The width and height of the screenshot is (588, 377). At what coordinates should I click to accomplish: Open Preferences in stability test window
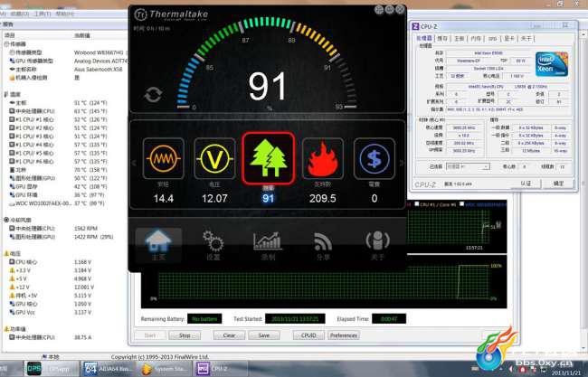pyautogui.click(x=344, y=335)
